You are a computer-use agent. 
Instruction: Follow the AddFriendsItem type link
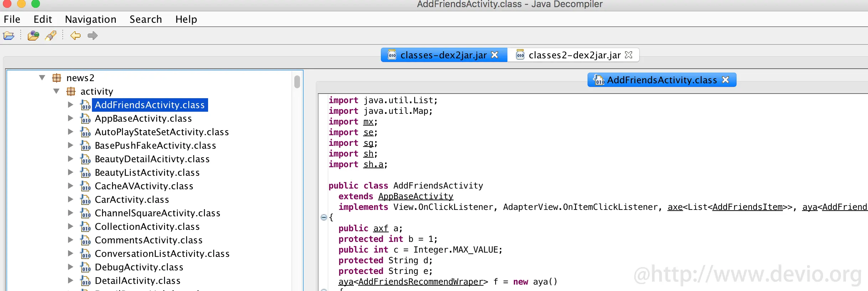748,207
